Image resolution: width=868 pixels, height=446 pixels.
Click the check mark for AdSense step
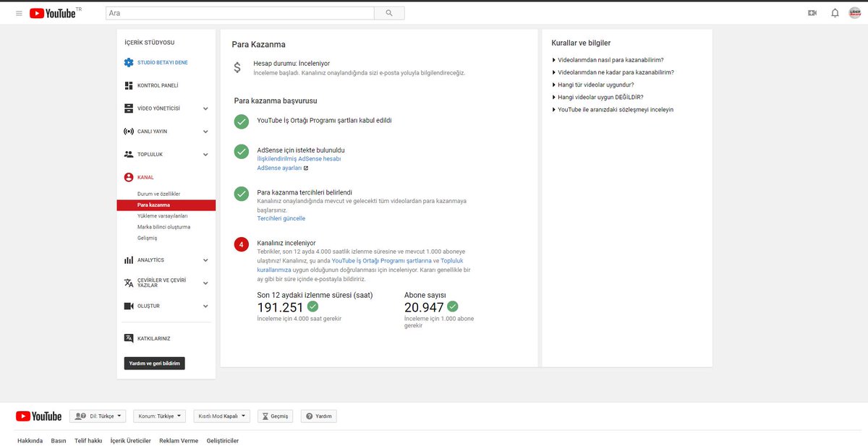pos(242,151)
